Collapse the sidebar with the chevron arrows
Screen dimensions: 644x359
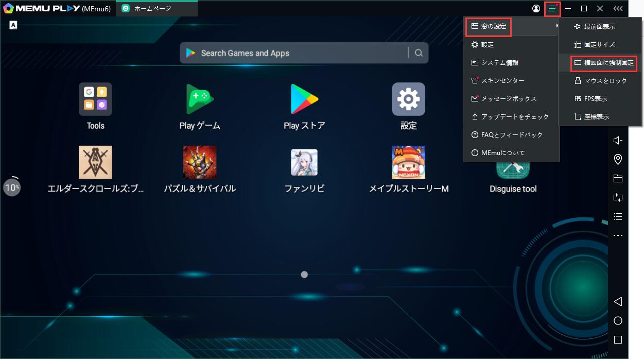pyautogui.click(x=618, y=8)
